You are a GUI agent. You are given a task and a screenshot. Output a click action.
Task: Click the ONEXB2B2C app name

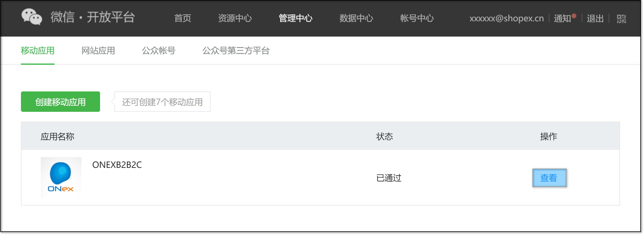pyautogui.click(x=117, y=165)
